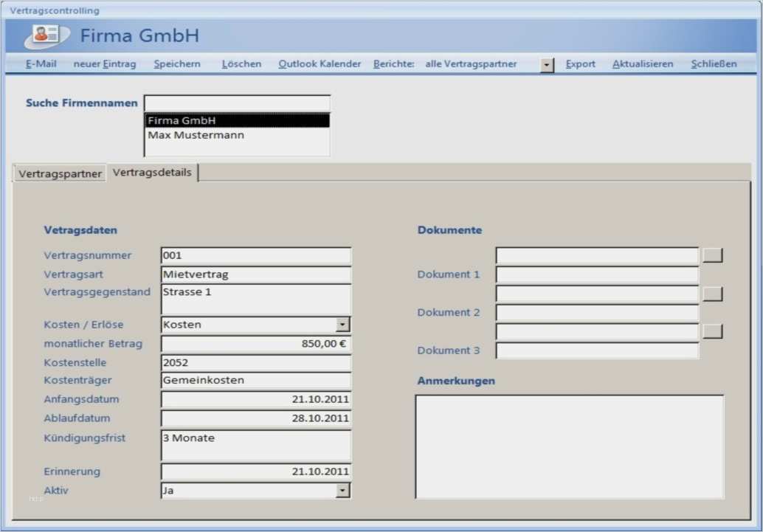Open the Aktiv dropdown arrow
This screenshot has width=763, height=532.
coord(342,491)
